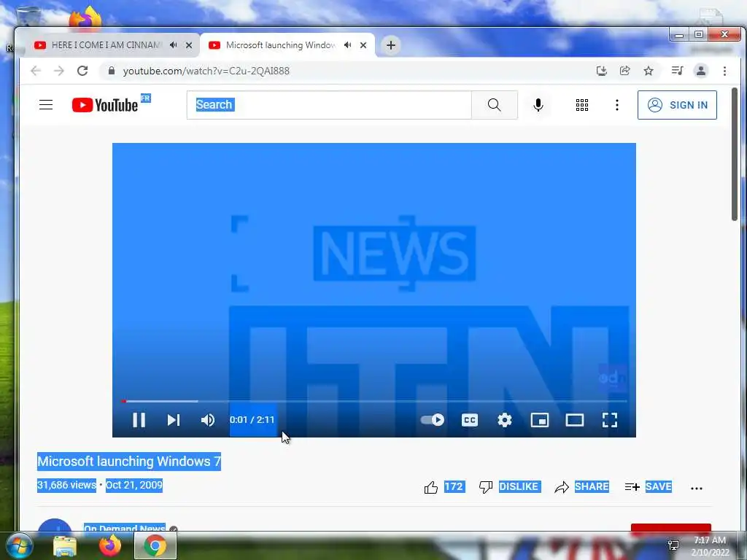
Task: Mute audio on the HERE I COME tab
Action: click(174, 45)
